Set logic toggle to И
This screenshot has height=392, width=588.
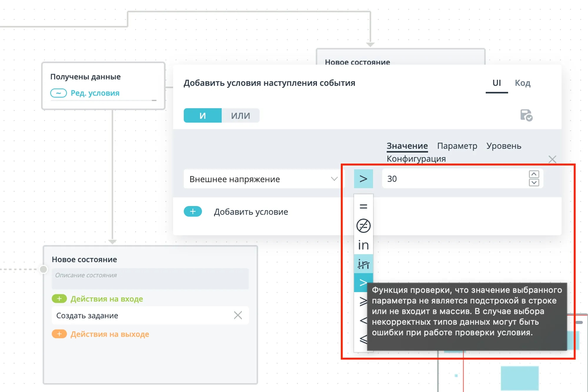point(203,115)
